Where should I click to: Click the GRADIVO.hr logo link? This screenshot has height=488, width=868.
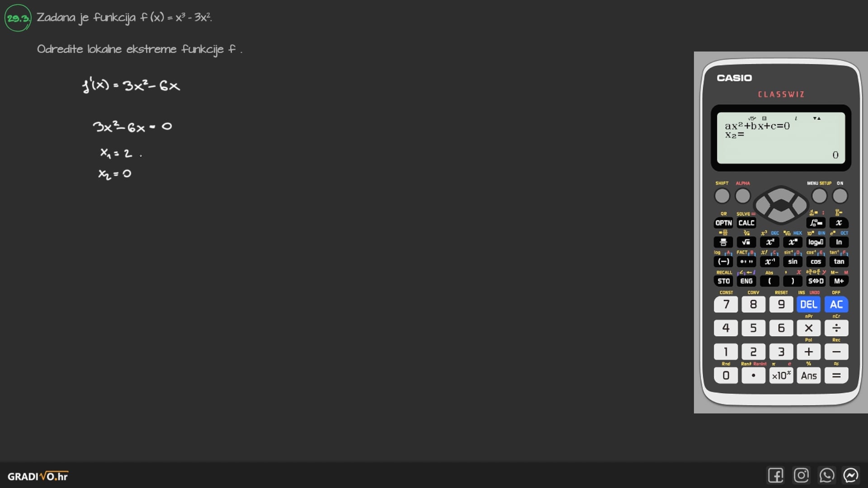pyautogui.click(x=38, y=476)
